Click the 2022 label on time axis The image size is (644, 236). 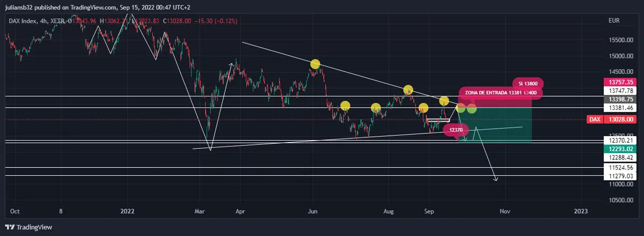point(128,211)
